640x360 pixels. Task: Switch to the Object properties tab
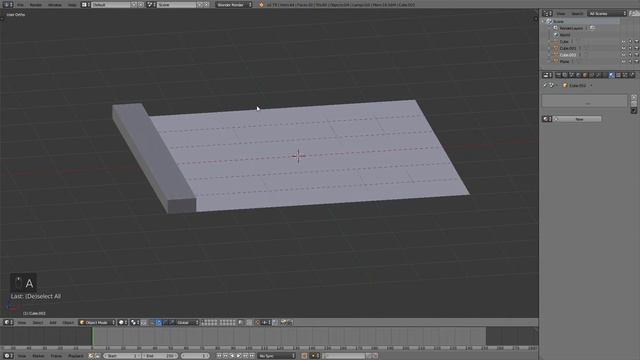click(x=585, y=75)
